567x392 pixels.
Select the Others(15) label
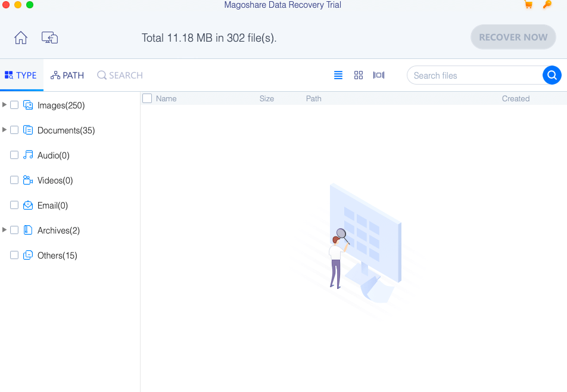click(58, 256)
